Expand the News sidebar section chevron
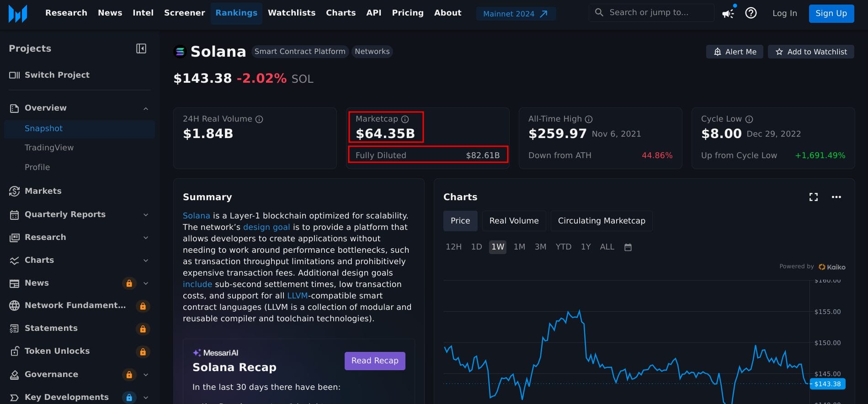 click(x=146, y=283)
